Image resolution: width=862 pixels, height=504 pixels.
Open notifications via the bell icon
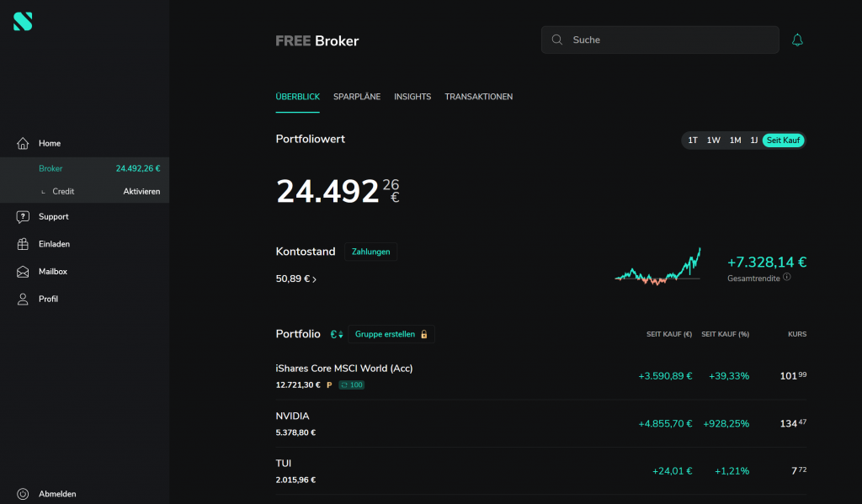tap(797, 40)
